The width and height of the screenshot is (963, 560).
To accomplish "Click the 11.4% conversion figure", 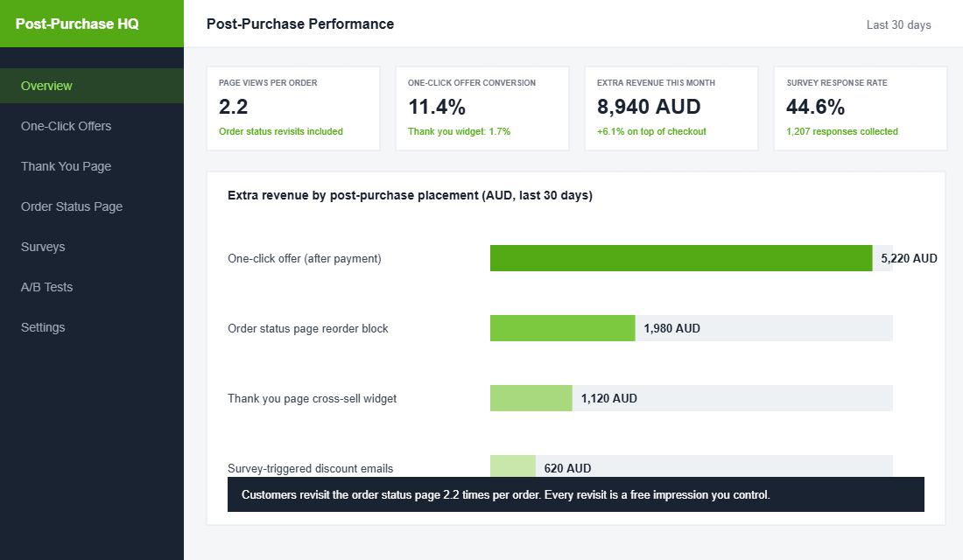I will tap(437, 107).
